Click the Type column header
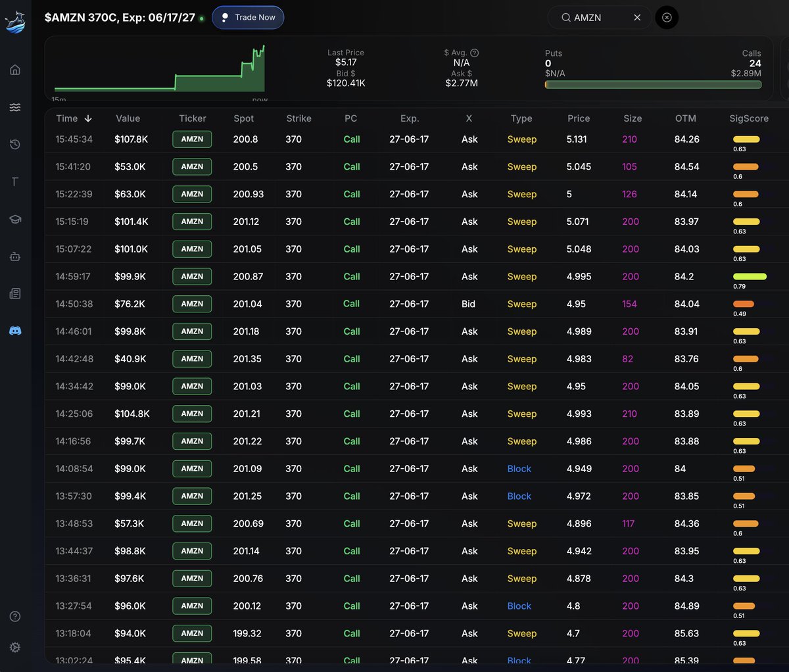 click(521, 118)
